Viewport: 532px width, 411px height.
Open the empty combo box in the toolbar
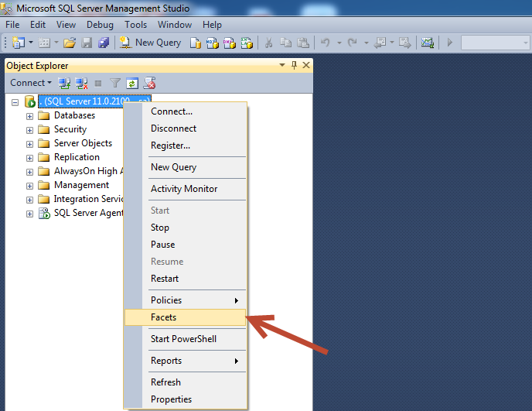496,43
